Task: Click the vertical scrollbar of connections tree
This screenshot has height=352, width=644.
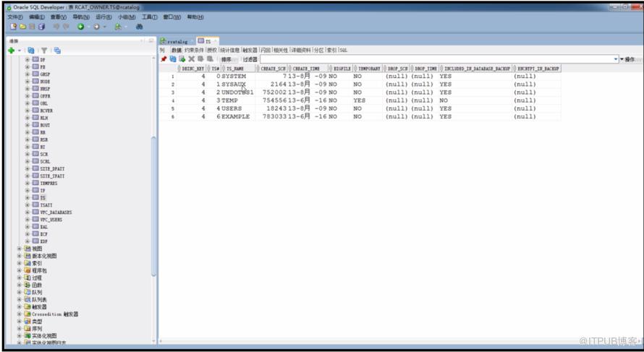Action: 153,205
